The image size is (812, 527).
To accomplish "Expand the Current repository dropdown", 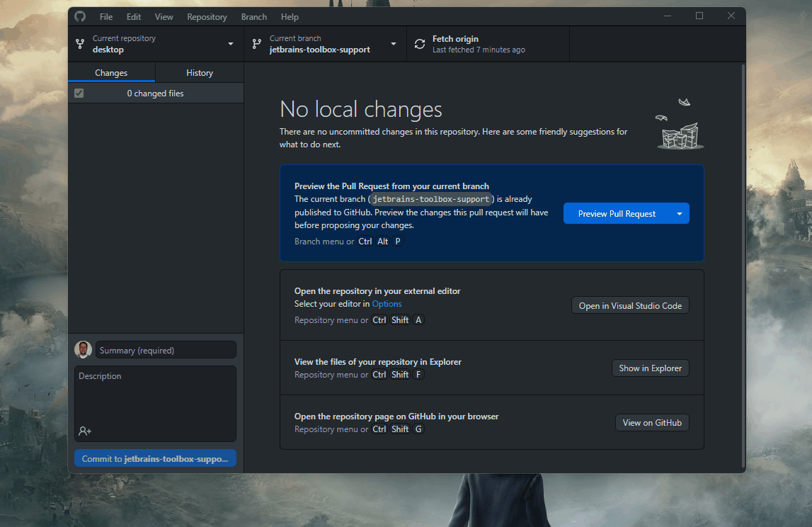I will tap(229, 44).
